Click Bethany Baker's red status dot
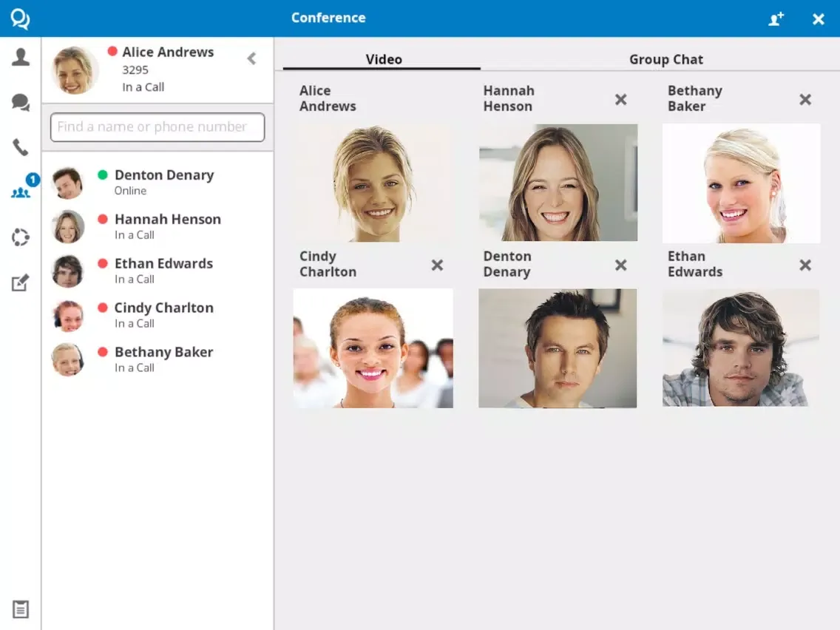840x630 pixels. [x=103, y=352]
